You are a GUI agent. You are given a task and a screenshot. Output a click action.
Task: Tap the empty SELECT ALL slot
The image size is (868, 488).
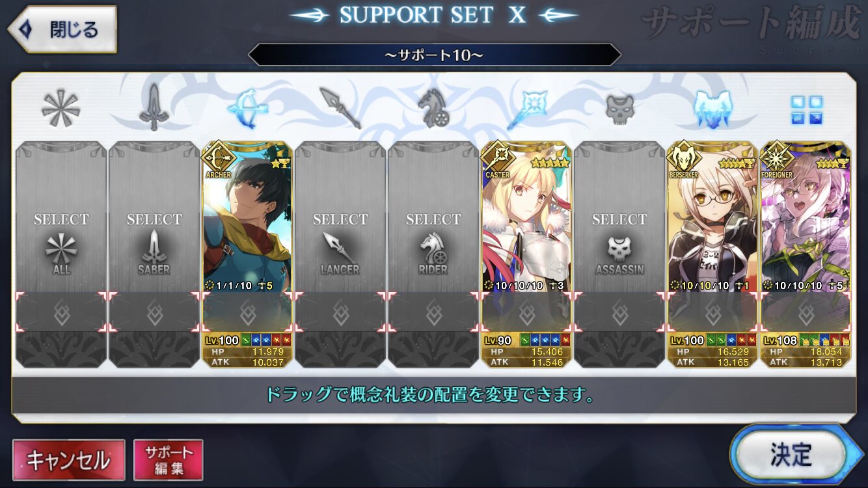[61, 254]
